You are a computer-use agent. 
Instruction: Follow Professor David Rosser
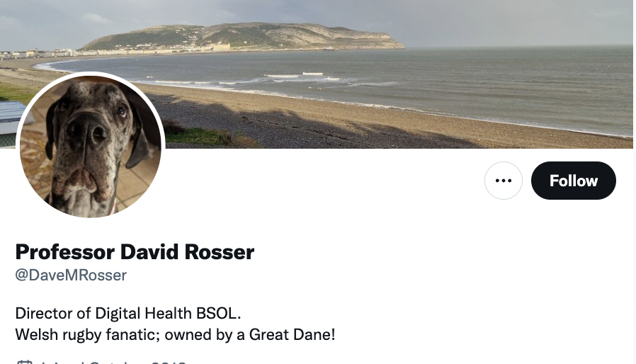click(x=573, y=181)
